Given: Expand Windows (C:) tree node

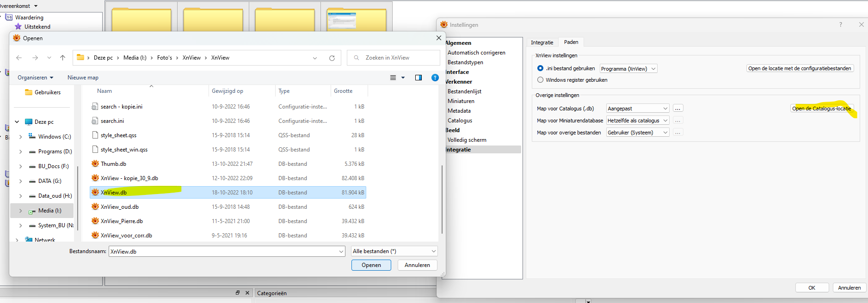Looking at the screenshot, I should point(20,137).
